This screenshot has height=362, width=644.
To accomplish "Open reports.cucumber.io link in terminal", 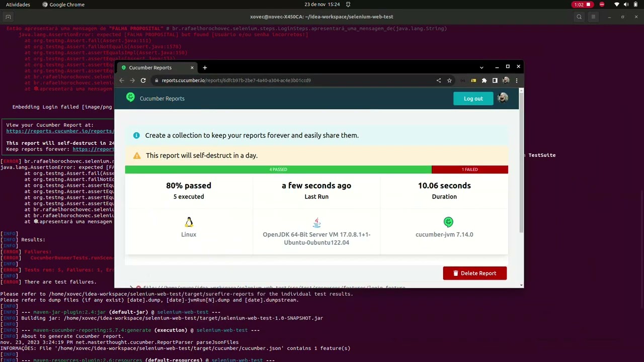I will [60, 131].
